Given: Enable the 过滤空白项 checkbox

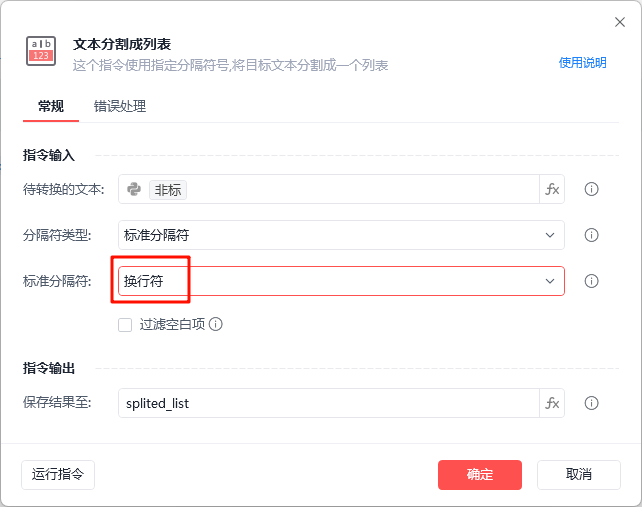Looking at the screenshot, I should pos(125,325).
